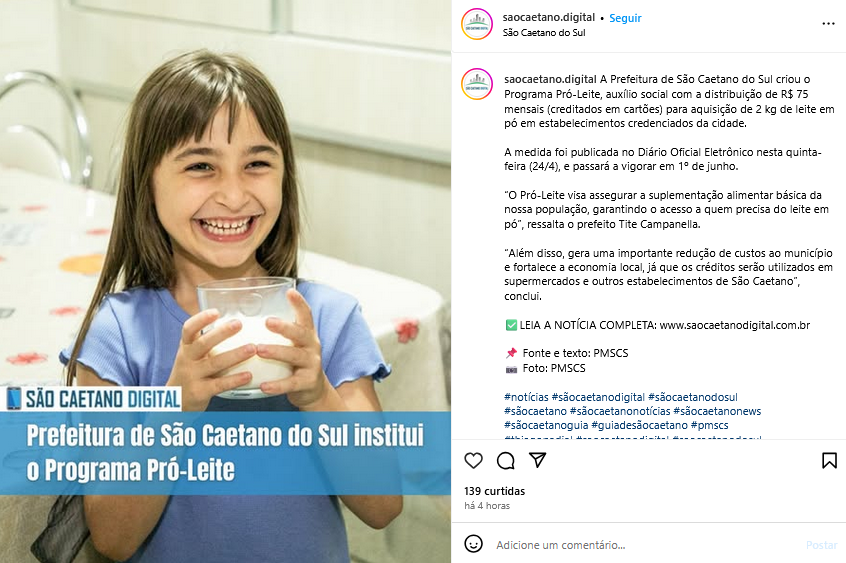Click the saocaetano.digital username in the caption
This screenshot has width=846, height=563.
click(550, 79)
